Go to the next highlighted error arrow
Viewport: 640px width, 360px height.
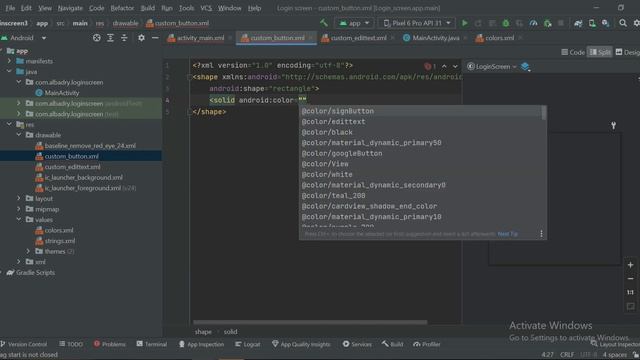(x=455, y=66)
